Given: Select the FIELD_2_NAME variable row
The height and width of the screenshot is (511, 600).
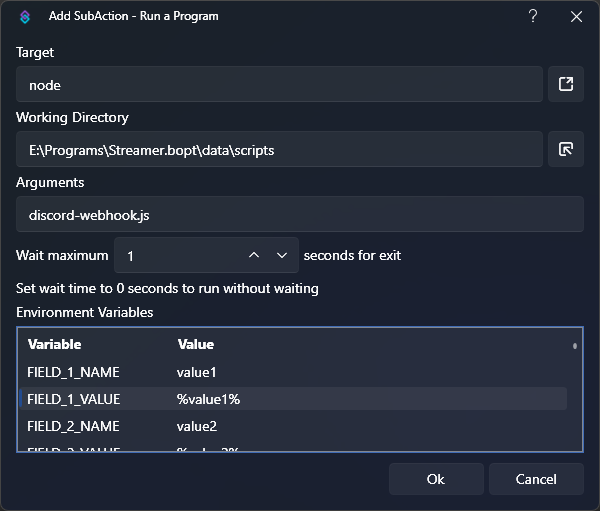Looking at the screenshot, I should coord(73,426).
